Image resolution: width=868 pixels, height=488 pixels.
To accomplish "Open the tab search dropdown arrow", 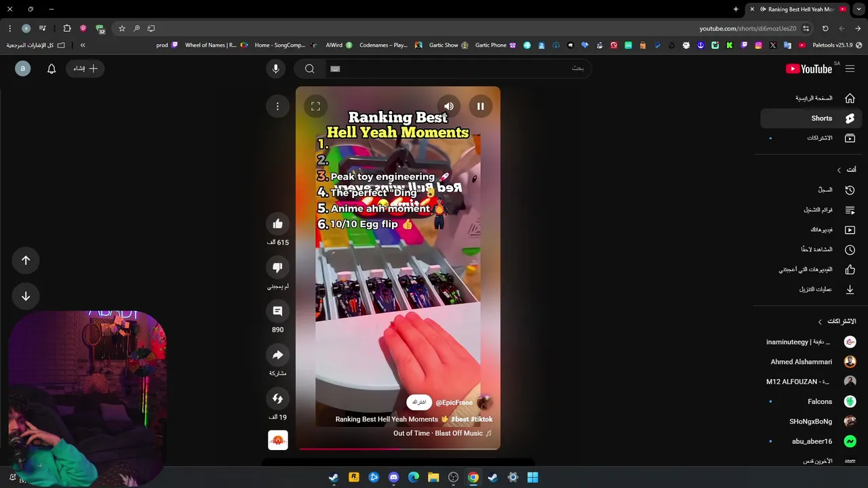I will coord(859,9).
